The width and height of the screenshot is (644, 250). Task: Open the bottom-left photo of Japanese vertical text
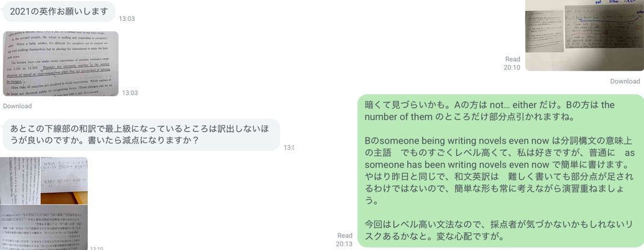[43, 227]
